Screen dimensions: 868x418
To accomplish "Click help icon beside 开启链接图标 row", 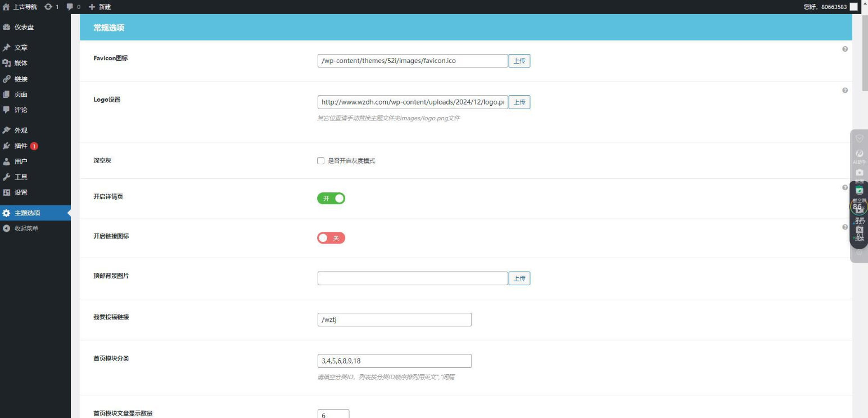I will [x=844, y=227].
